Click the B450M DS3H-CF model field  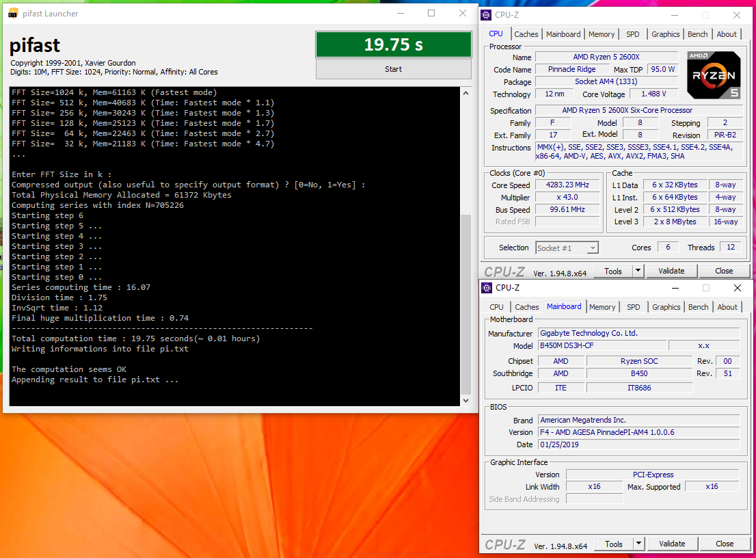(602, 345)
